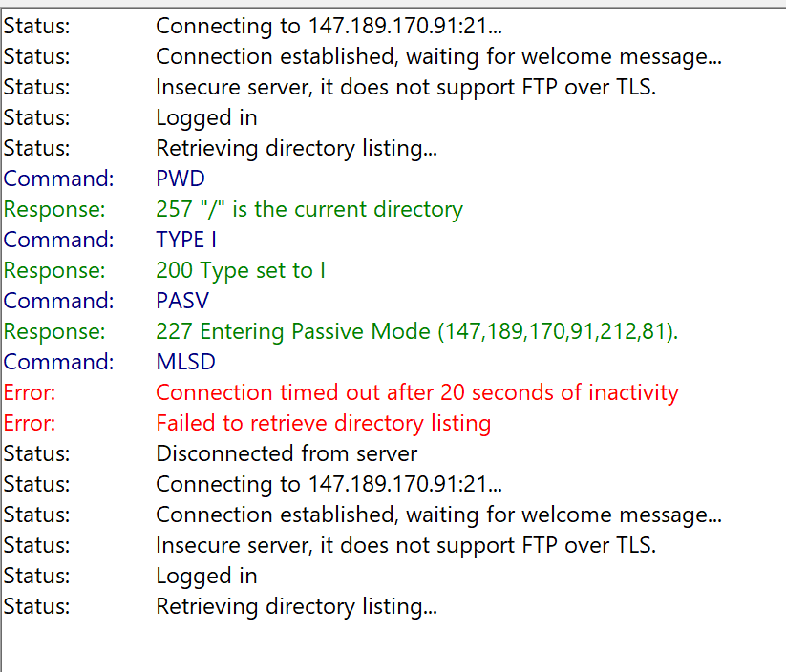Click the TYPE I command entry
786x672 pixels.
[186, 240]
